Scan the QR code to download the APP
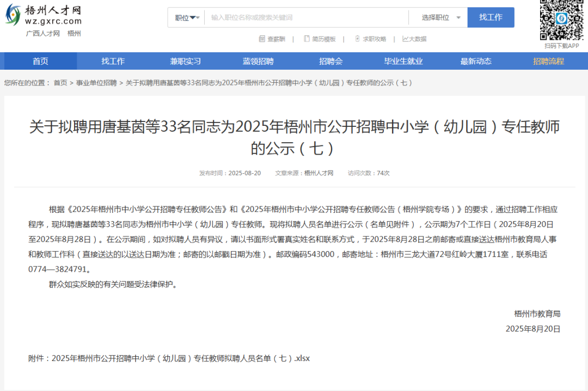The height and width of the screenshot is (391, 588). (561, 20)
